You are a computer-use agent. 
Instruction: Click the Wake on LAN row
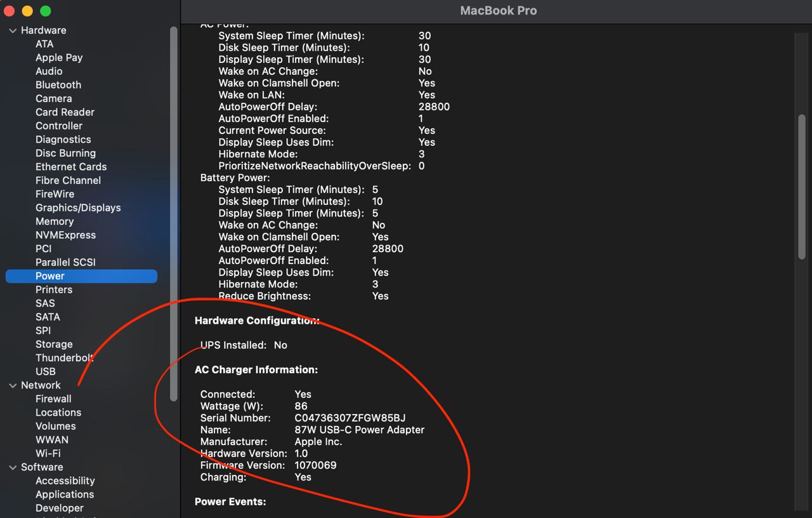pos(327,95)
